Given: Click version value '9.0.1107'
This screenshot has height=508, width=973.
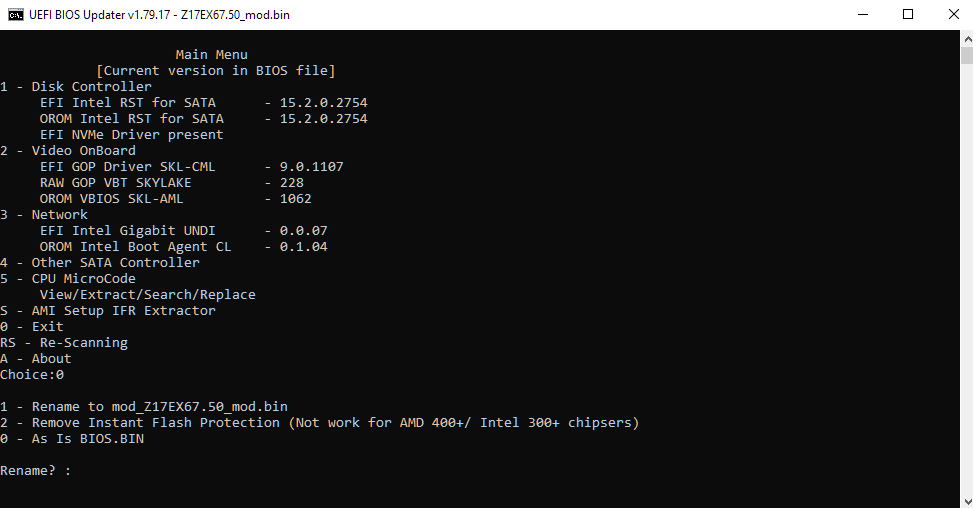Looking at the screenshot, I should 312,166.
